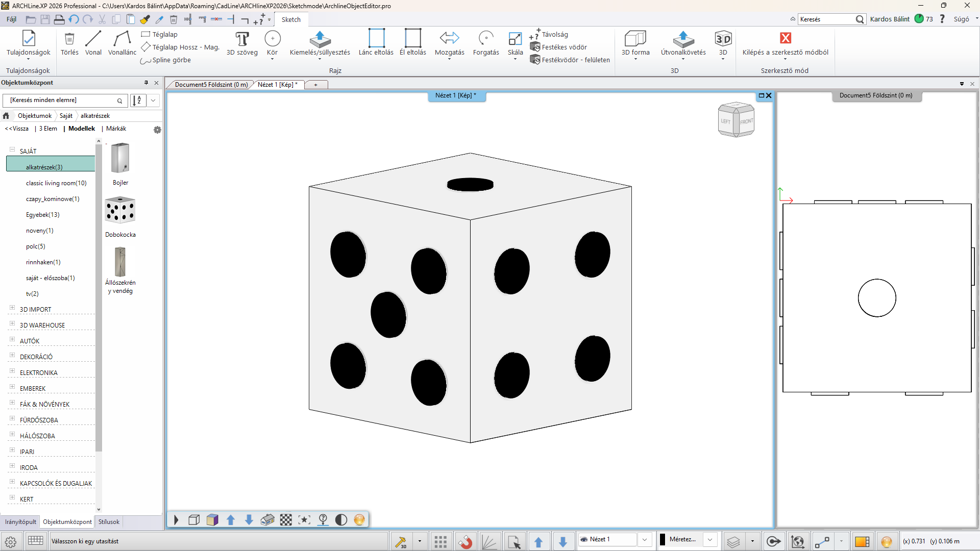Toggle the half-circle contrast display icon
The image size is (980, 551).
click(341, 520)
